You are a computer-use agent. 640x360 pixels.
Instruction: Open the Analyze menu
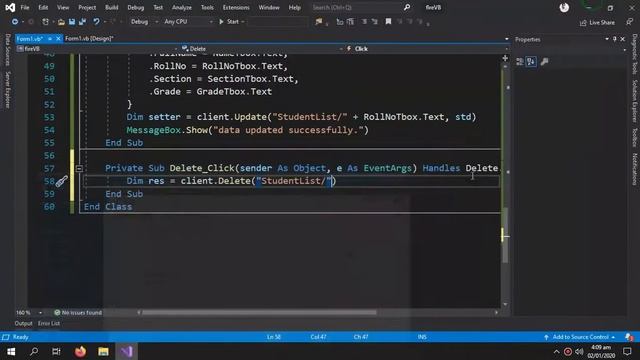tap(182, 7)
